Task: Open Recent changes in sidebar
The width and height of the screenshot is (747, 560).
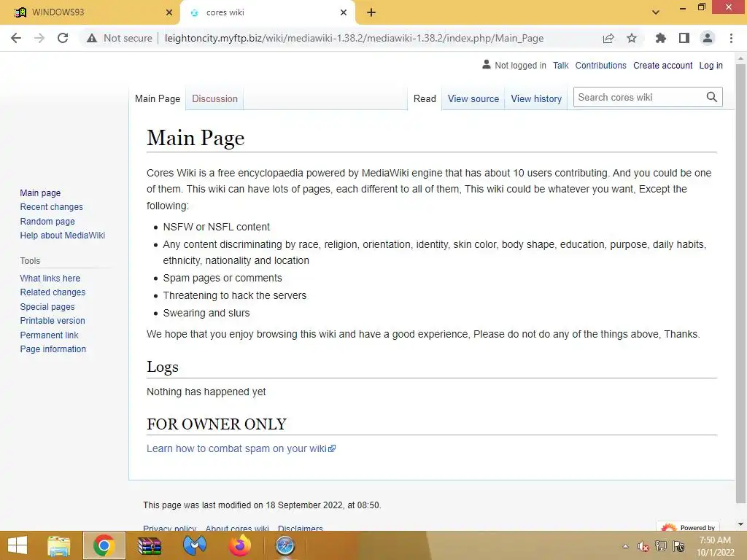Action: click(52, 206)
